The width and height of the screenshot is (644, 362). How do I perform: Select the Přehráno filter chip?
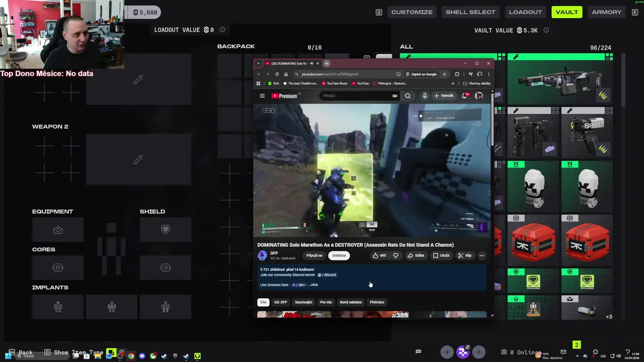[377, 302]
